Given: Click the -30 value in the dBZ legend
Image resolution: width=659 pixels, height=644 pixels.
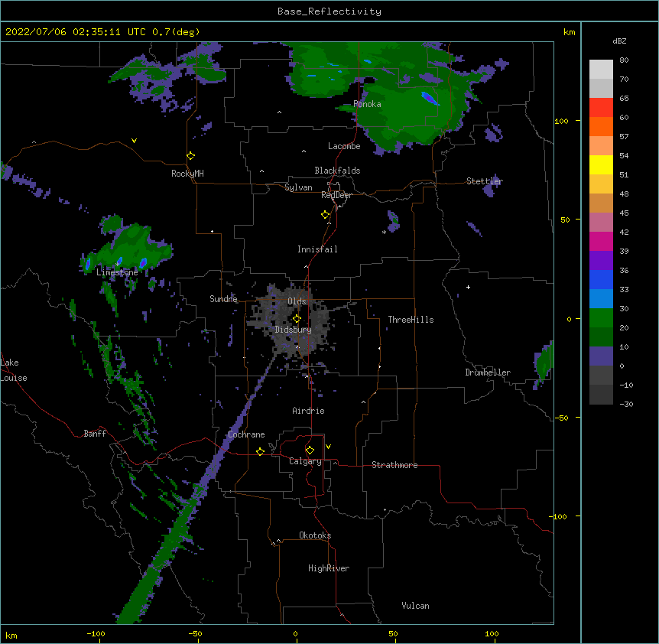Looking at the screenshot, I should 627,404.
